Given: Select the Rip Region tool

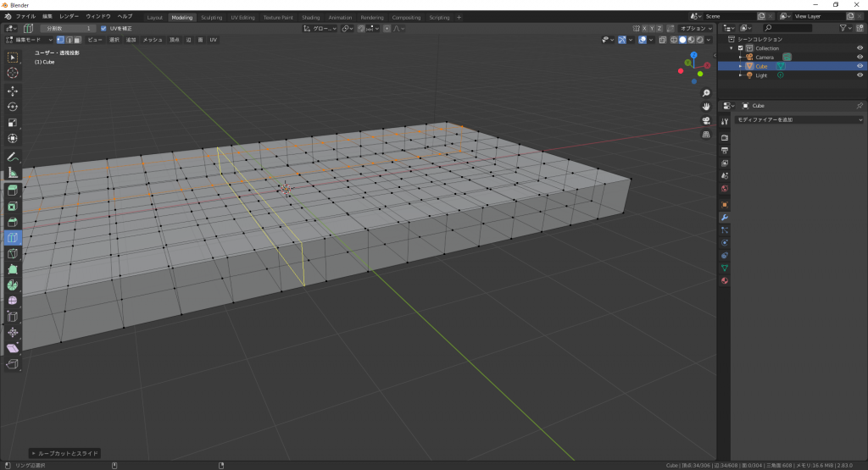Looking at the screenshot, I should [12, 364].
